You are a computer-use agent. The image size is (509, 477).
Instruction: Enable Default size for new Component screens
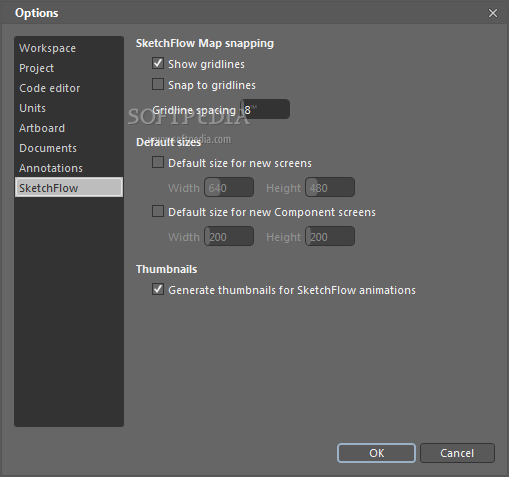click(x=158, y=212)
